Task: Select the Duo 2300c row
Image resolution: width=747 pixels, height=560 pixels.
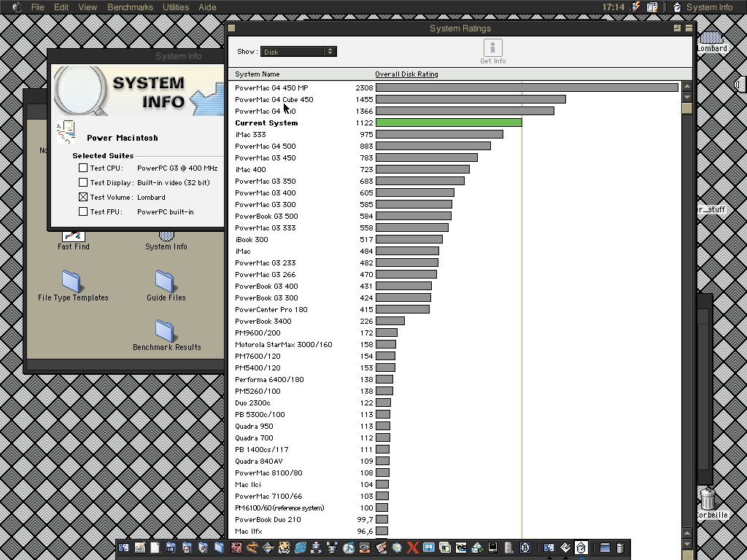Action: 455,402
